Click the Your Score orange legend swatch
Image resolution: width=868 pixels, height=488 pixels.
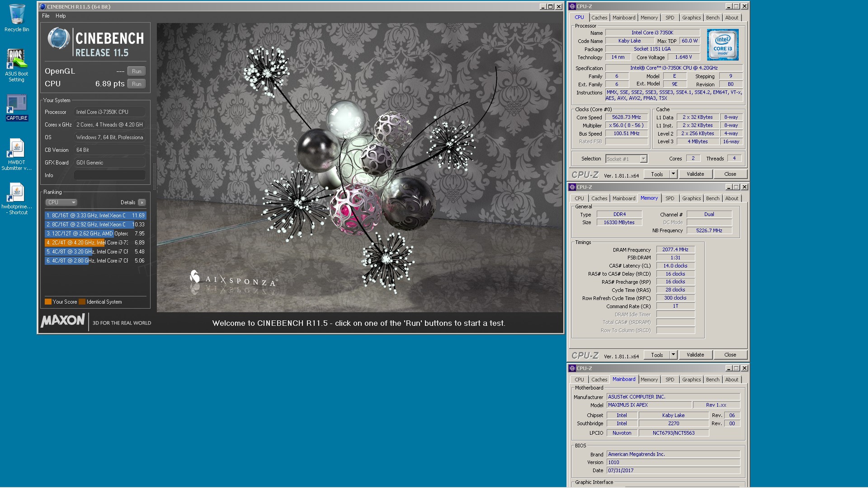[48, 302]
